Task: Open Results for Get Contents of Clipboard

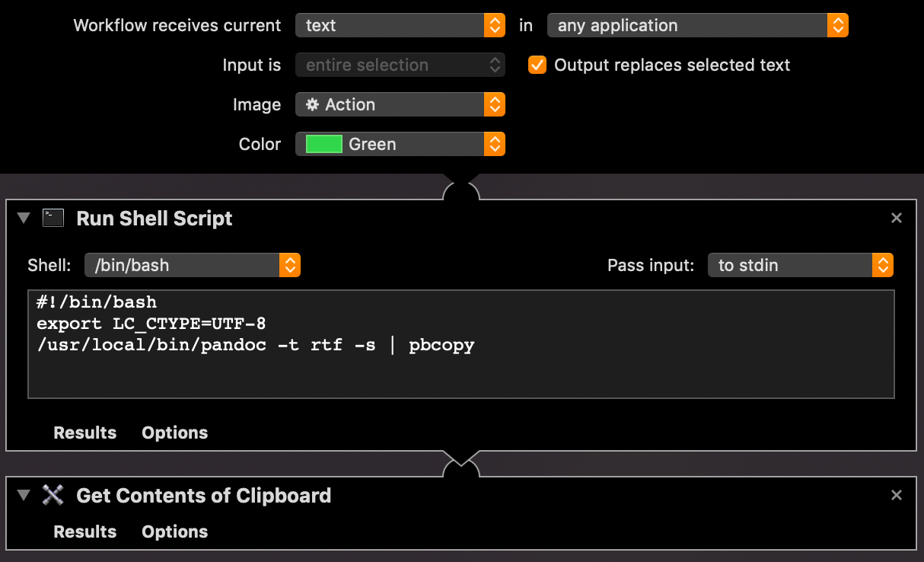Action: [84, 532]
